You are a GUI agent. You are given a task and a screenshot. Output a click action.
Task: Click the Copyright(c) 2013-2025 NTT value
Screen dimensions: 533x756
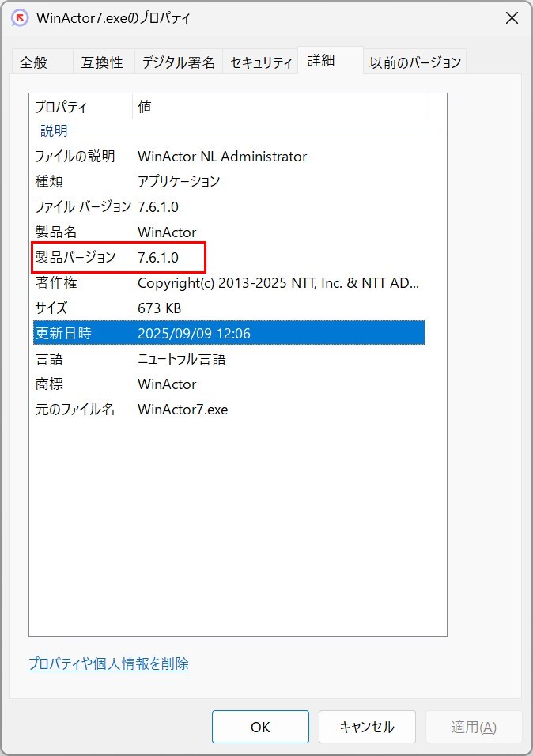[x=278, y=283]
